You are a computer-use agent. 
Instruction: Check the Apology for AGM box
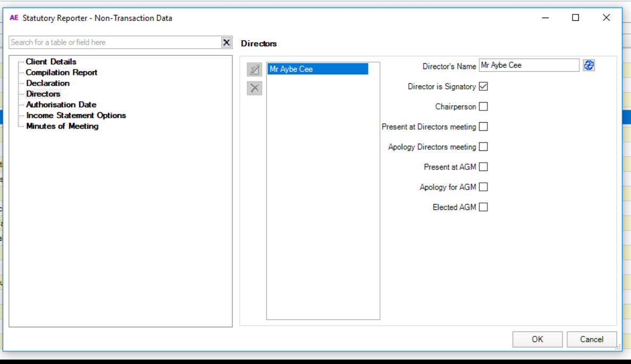pos(483,188)
